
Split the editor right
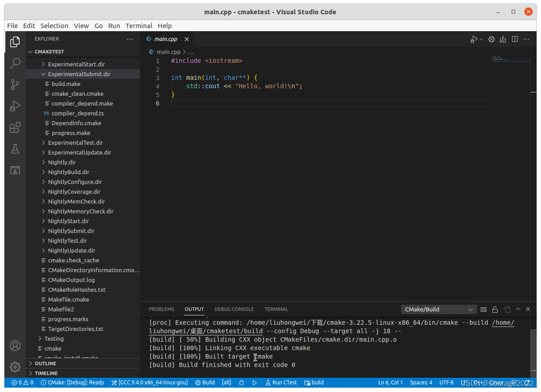(x=515, y=39)
